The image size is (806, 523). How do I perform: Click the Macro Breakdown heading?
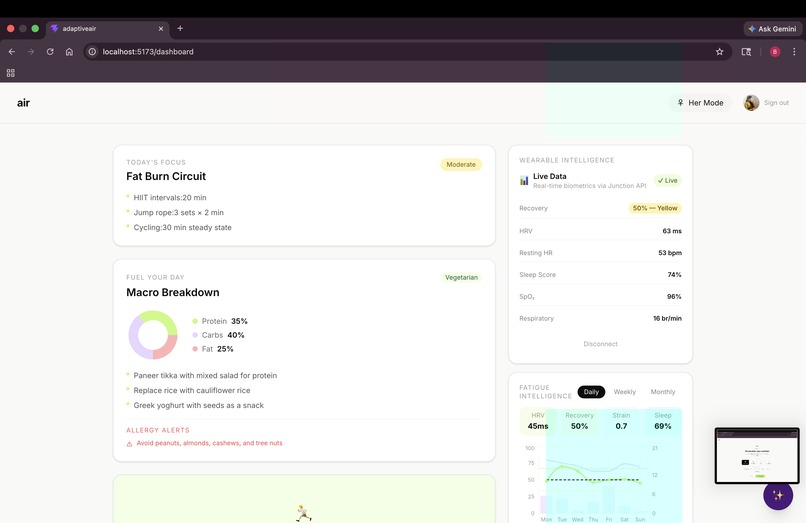[173, 293]
